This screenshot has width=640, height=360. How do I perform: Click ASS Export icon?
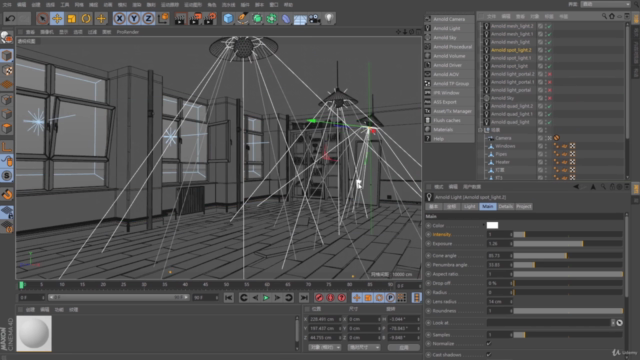pyautogui.click(x=428, y=102)
